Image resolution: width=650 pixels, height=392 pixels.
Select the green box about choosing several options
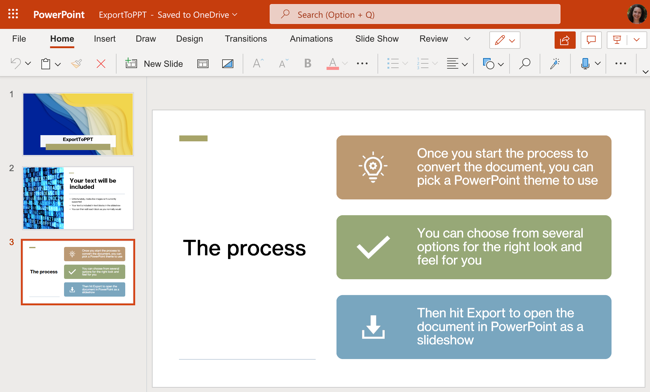click(x=474, y=247)
